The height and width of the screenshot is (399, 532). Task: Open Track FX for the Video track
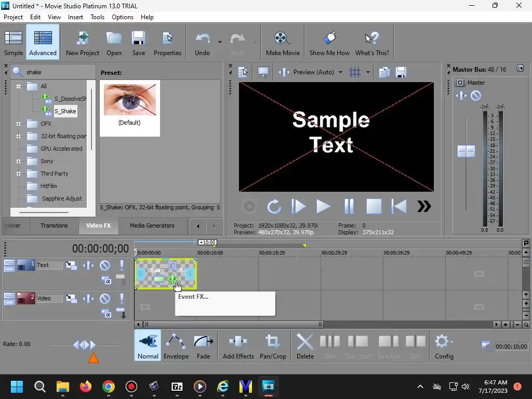pyautogui.click(x=88, y=299)
